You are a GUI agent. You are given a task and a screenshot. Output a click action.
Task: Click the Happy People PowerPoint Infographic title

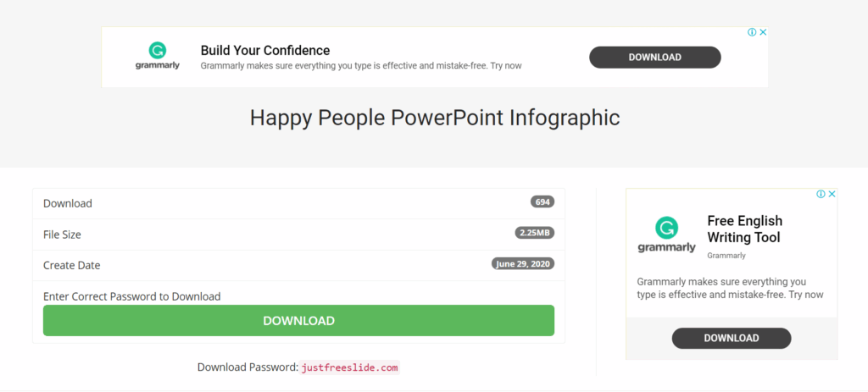point(435,118)
